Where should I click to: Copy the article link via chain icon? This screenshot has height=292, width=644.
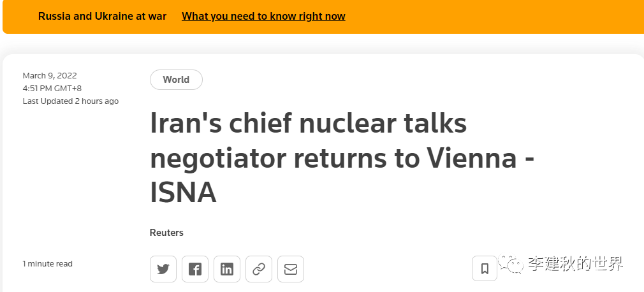coord(259,269)
